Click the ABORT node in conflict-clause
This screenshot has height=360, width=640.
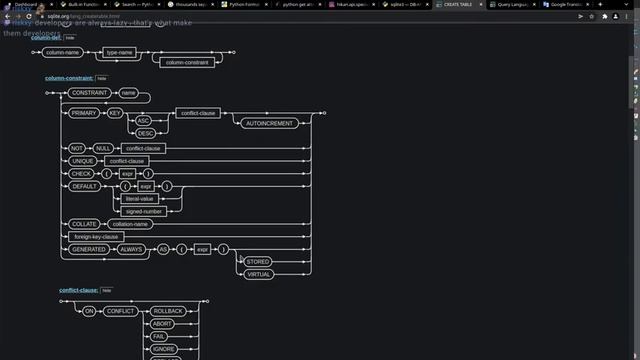162,324
